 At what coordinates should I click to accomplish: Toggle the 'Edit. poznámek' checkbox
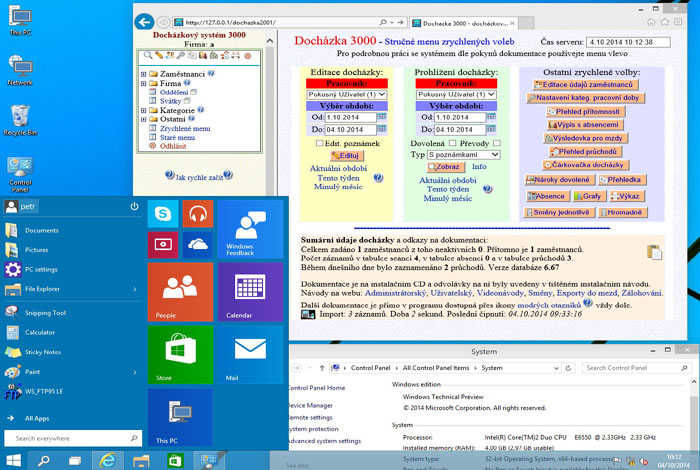(320, 143)
